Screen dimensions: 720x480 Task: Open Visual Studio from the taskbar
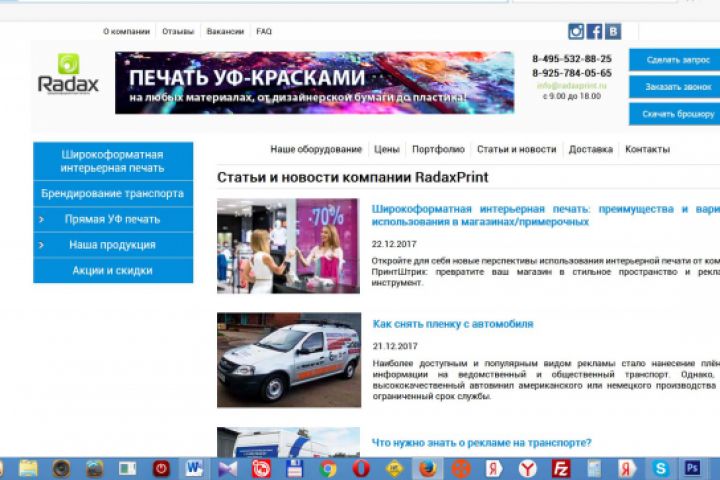pyautogui.click(x=228, y=469)
